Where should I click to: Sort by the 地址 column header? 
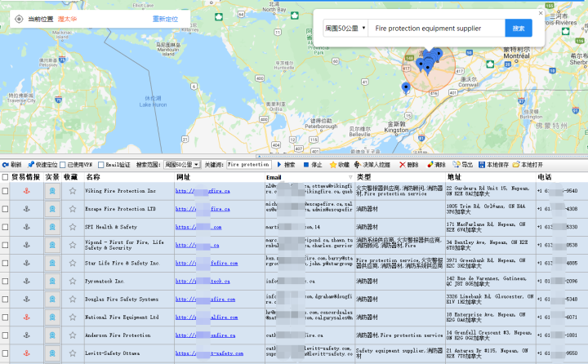[x=454, y=177]
